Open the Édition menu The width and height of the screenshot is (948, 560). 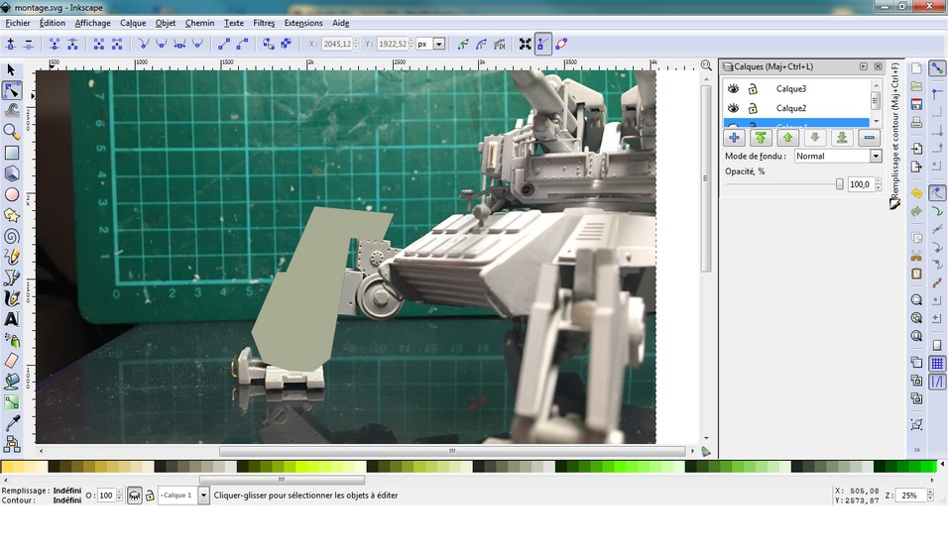coord(52,23)
